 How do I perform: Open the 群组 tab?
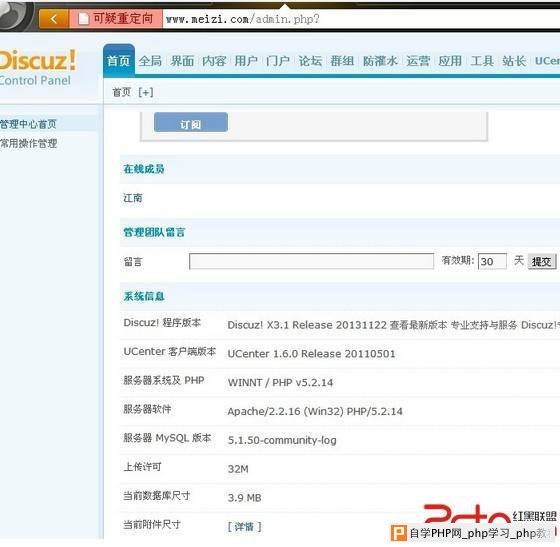coord(342,61)
